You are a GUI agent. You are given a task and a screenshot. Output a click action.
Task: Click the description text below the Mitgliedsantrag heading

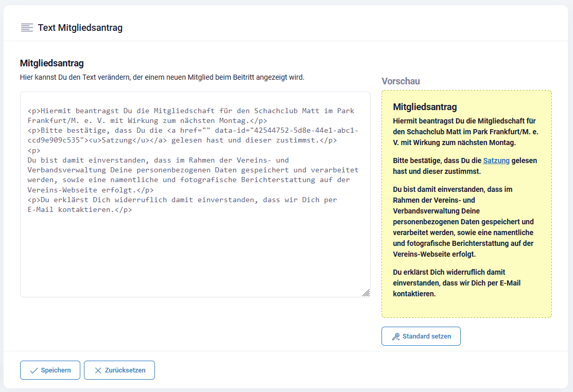(162, 78)
